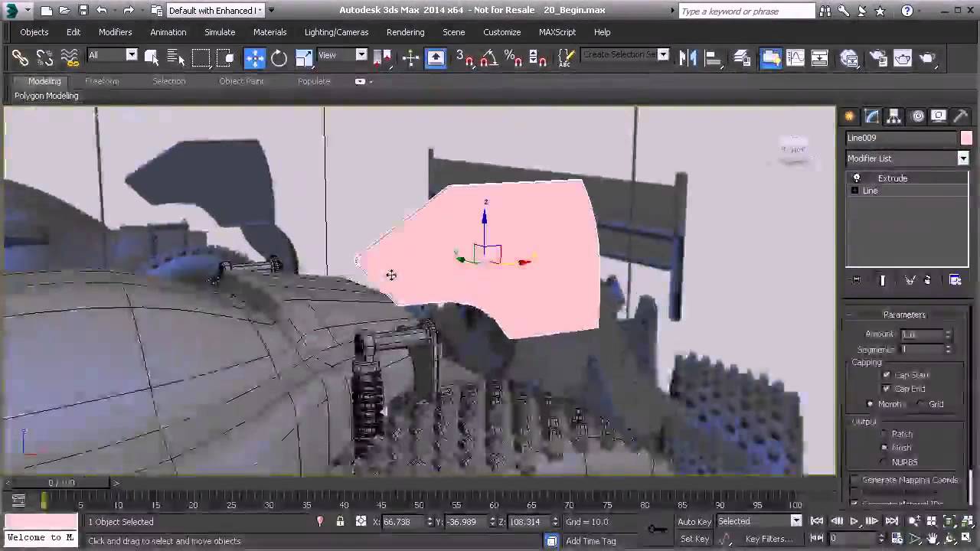Toggle the Cap End checkbox
980x551 pixels.
[887, 389]
